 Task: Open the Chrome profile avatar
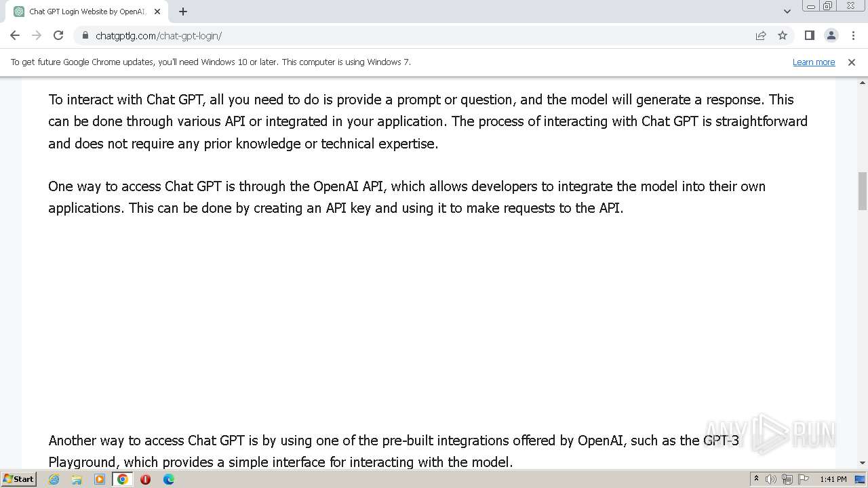831,35
